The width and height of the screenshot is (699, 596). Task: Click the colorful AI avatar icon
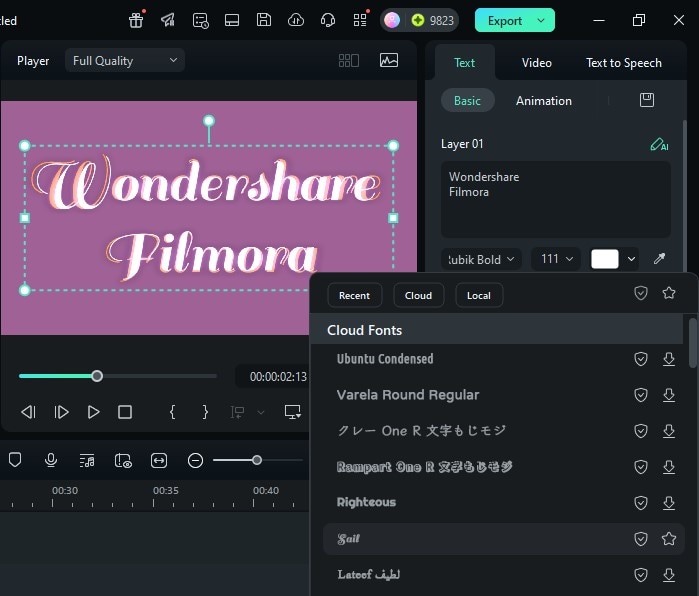coord(392,20)
